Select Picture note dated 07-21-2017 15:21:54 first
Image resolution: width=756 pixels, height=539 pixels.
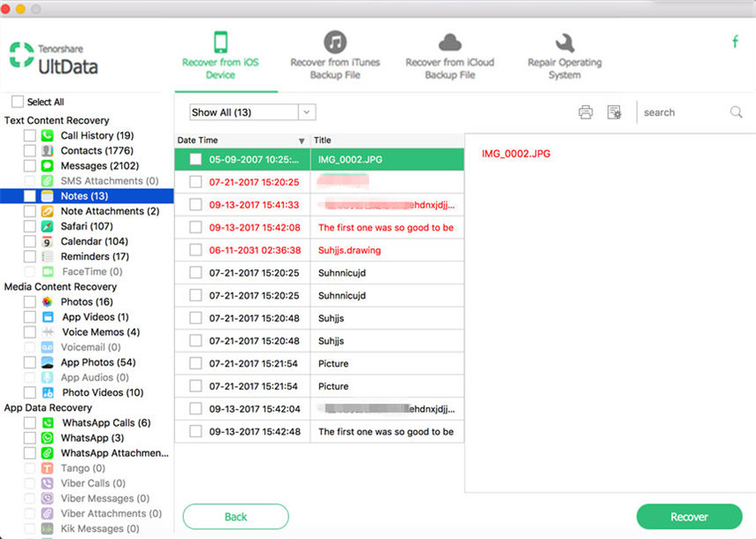pos(319,364)
